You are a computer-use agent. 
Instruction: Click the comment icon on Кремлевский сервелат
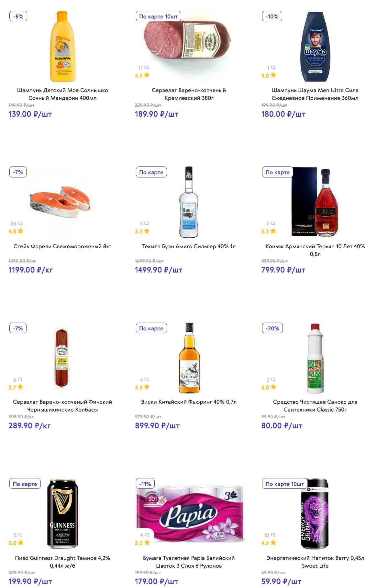coord(147,68)
